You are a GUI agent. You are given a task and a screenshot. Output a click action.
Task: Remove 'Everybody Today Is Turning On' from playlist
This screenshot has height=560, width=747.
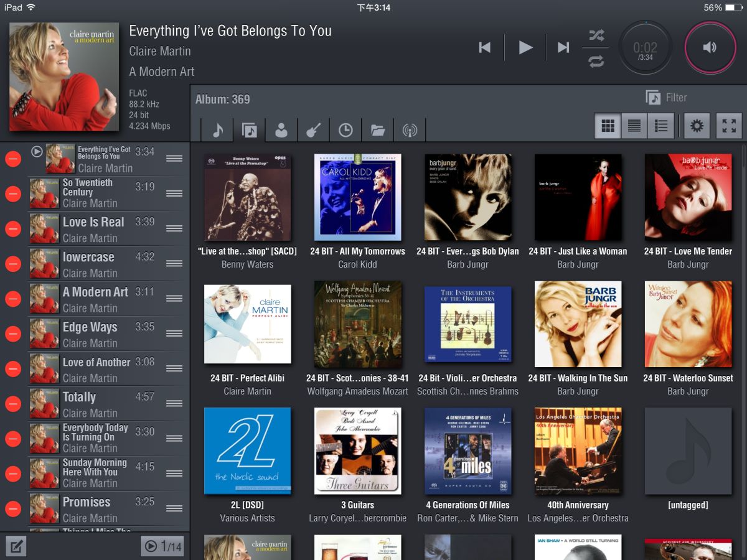coord(12,439)
